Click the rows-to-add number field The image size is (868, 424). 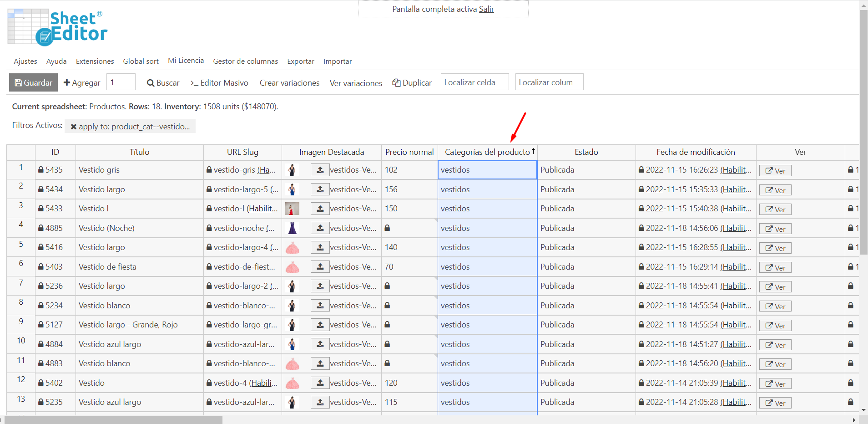[x=121, y=82]
